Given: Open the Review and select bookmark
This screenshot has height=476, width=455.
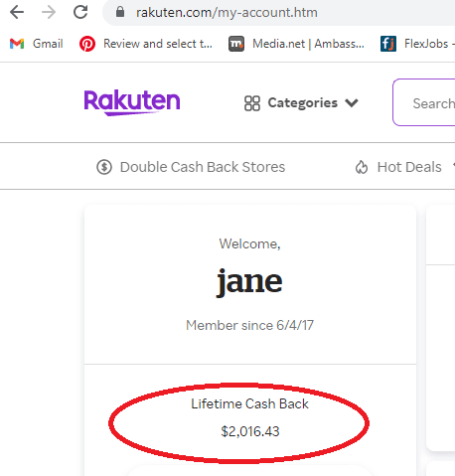Looking at the screenshot, I should (x=158, y=44).
